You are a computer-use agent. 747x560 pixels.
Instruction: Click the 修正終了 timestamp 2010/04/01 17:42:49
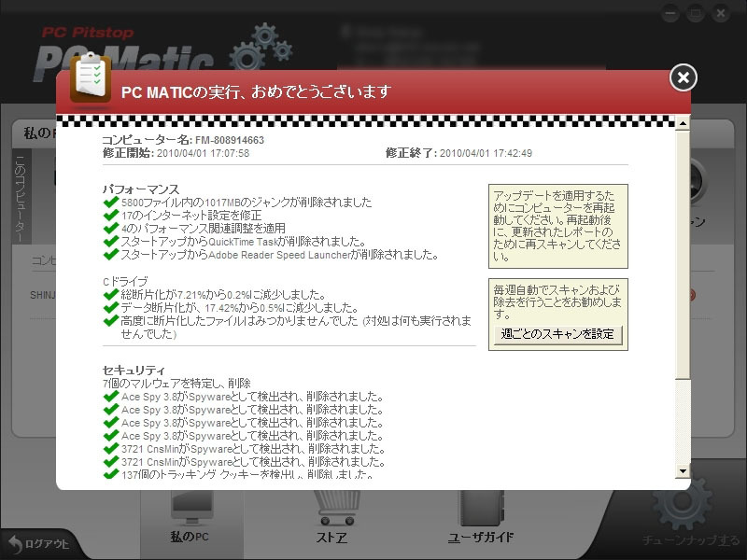486,153
